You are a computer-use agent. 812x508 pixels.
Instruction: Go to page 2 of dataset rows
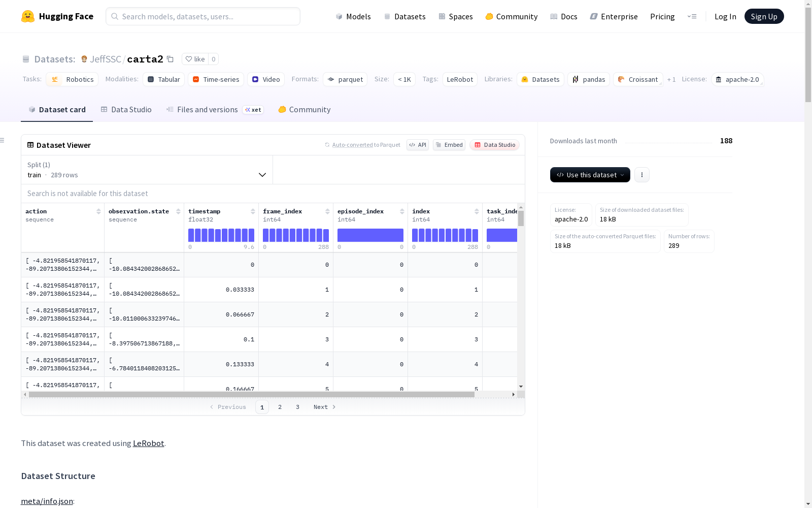pos(280,407)
